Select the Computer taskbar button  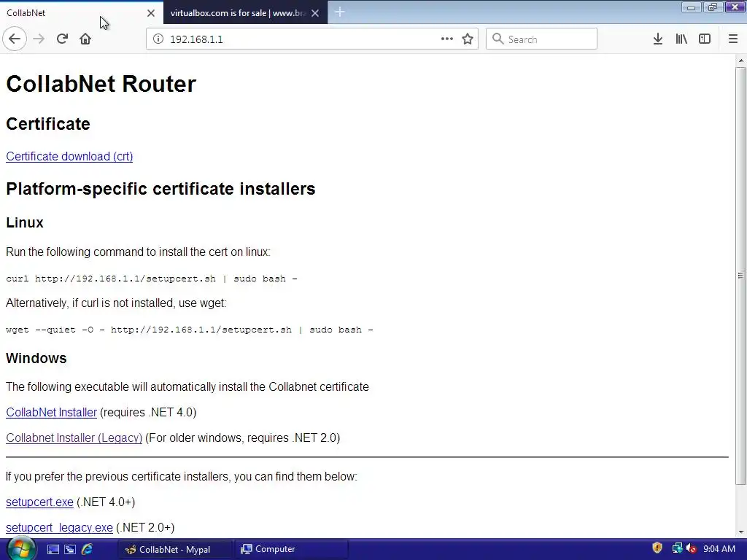coord(292,549)
